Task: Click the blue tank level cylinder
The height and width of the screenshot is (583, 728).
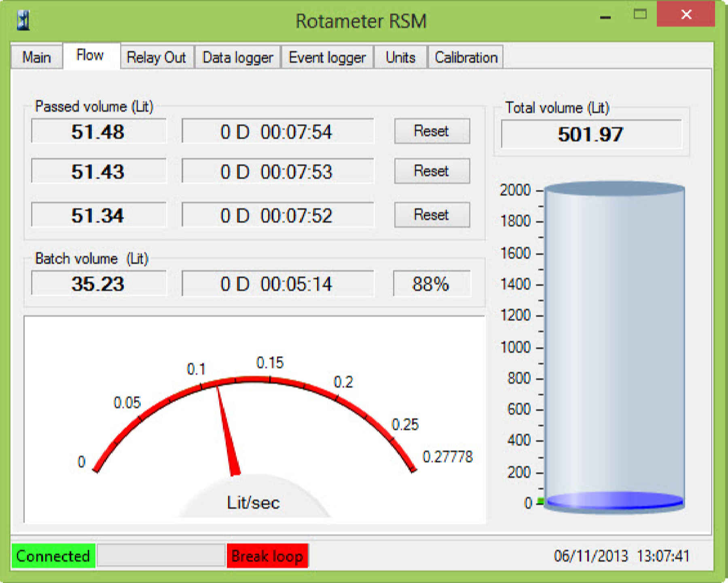Action: (614, 348)
